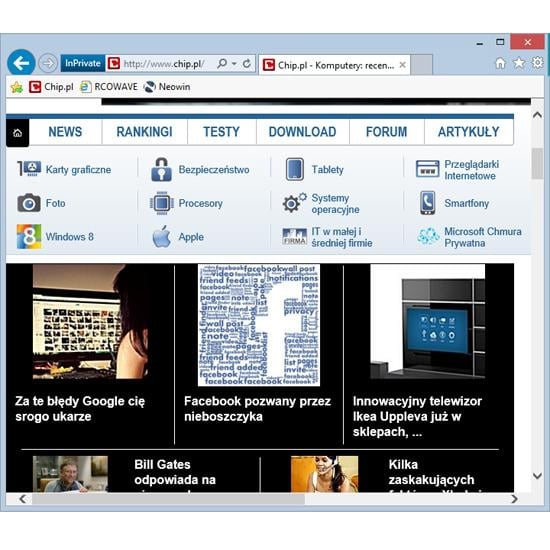Click the horizontal scrollbar left arrow

pos(22,499)
